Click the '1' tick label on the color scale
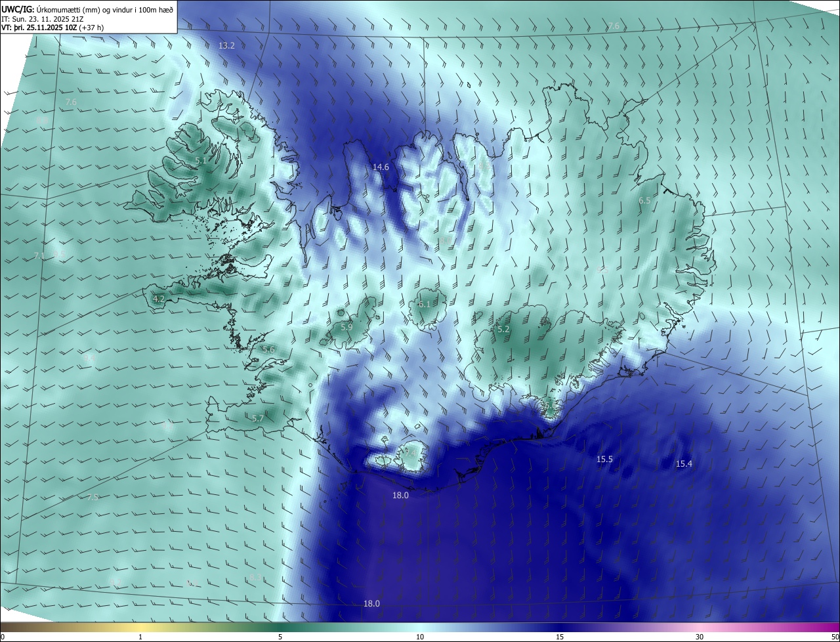The width and height of the screenshot is (840, 642). click(140, 637)
